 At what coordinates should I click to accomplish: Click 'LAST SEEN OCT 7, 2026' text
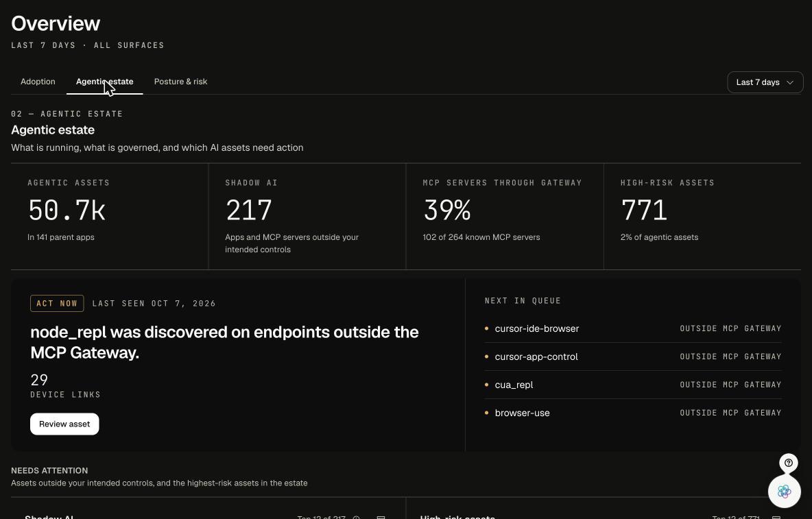[154, 304]
